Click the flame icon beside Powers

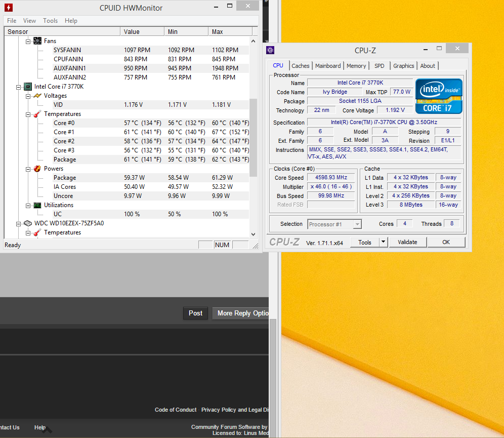[37, 169]
